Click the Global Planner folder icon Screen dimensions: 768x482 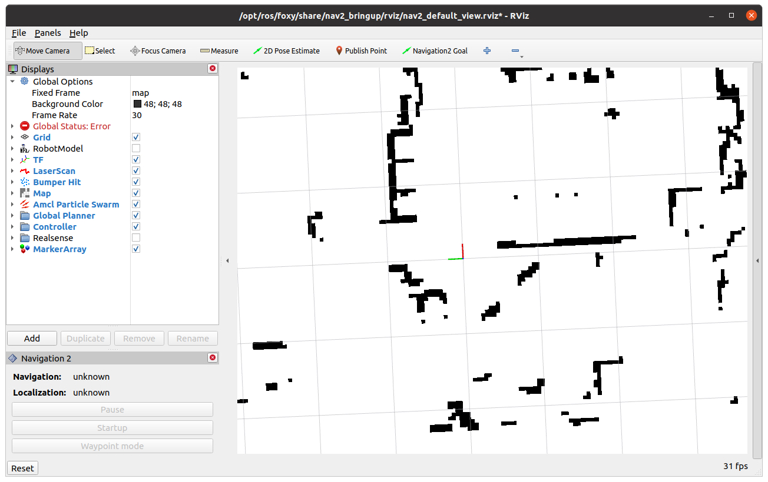click(25, 216)
